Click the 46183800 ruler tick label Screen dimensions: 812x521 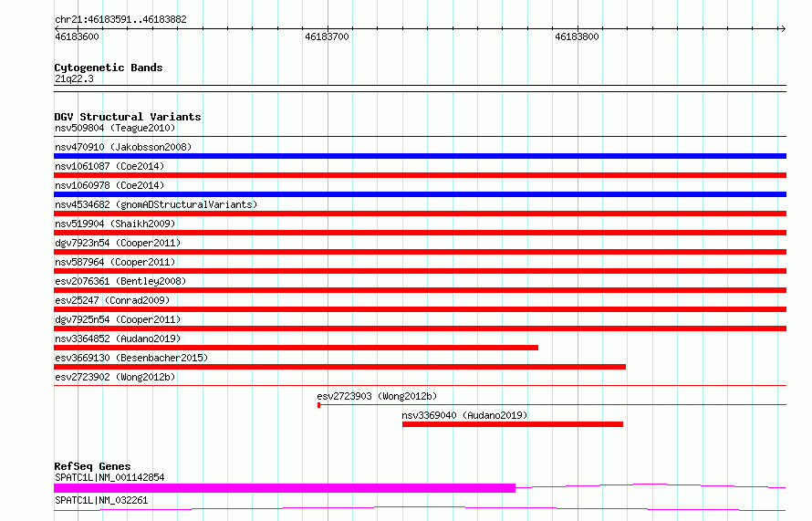click(577, 36)
